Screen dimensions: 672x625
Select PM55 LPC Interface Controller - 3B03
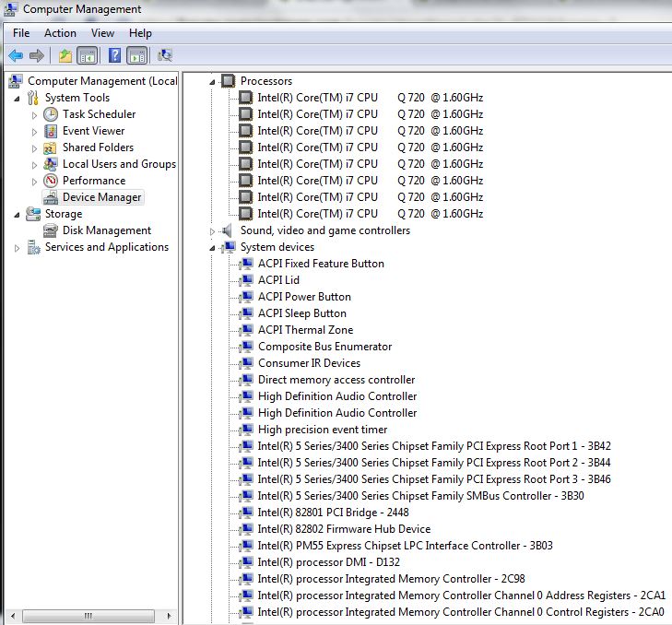(405, 546)
